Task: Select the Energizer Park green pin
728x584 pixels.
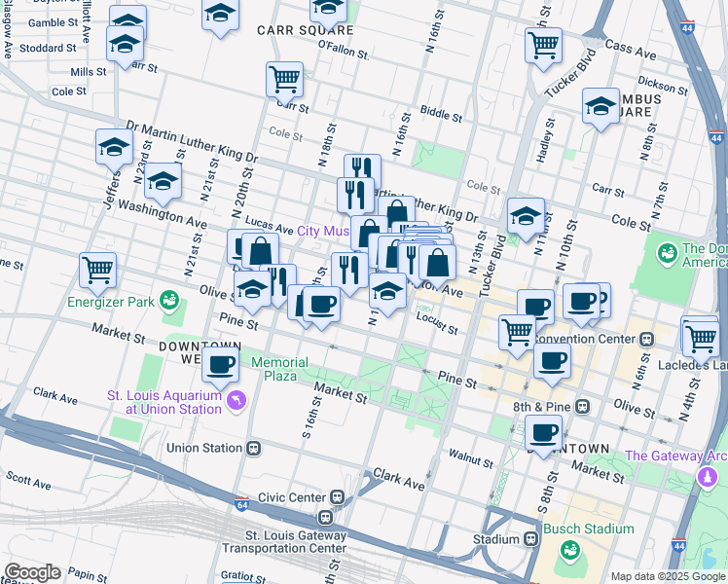Action: pyautogui.click(x=169, y=301)
